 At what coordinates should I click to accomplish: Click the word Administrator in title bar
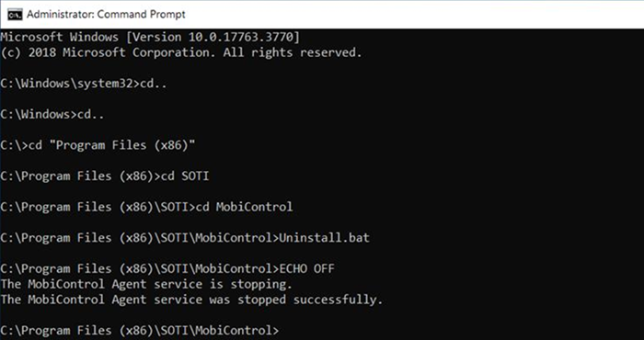(59, 15)
